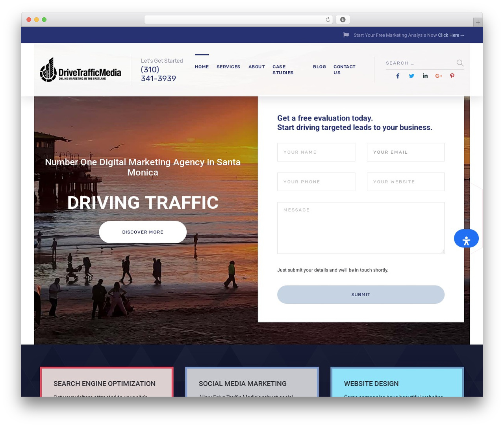This screenshot has height=427, width=504.
Task: Call the (310) 341-3939 phone link
Action: [x=158, y=74]
